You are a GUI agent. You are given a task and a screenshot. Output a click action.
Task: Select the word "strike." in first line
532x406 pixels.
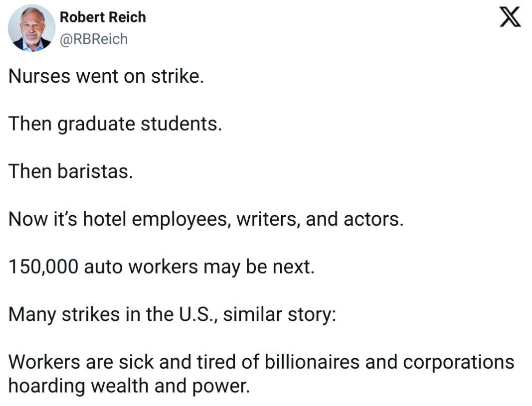pyautogui.click(x=177, y=76)
